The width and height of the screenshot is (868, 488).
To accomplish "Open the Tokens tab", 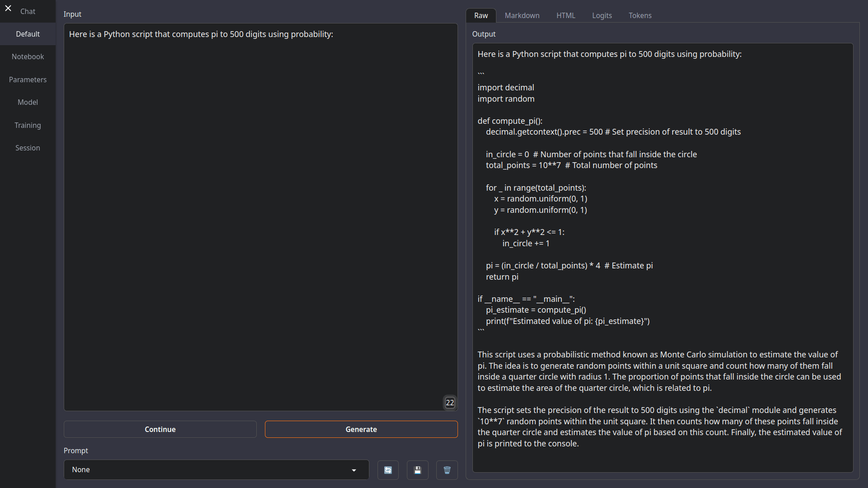I will 640,15.
